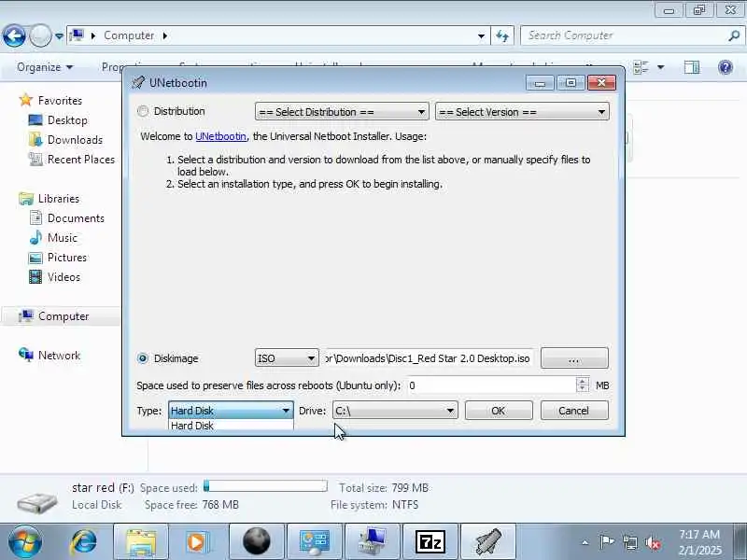Viewport: 747px width, 560px height.
Task: Click the Explorer Back arrow button
Action: pos(14,35)
